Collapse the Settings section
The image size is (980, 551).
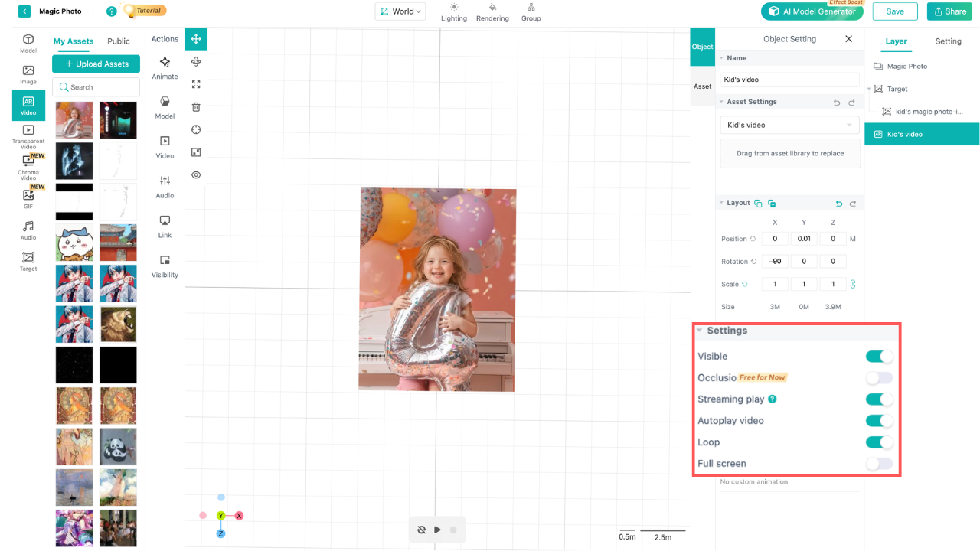[700, 331]
